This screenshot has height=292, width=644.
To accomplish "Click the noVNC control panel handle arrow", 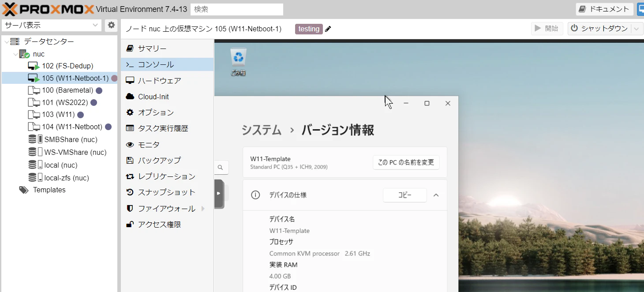I will coord(219,193).
